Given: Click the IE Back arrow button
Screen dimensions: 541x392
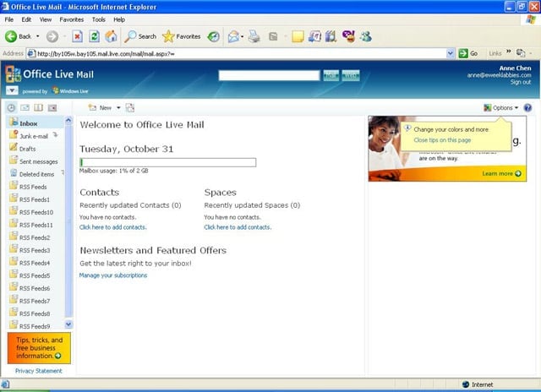Looking at the screenshot, I should coord(11,36).
